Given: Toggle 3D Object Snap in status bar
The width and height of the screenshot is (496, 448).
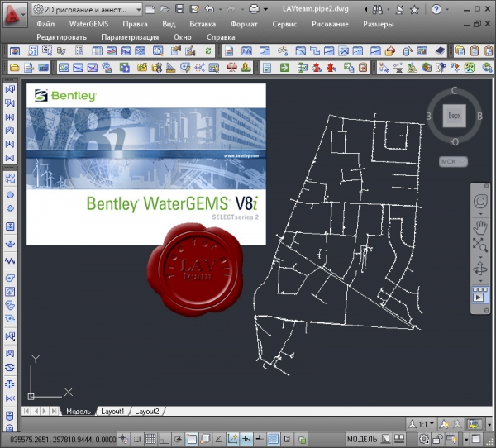Looking at the screenshot, I should pos(205,439).
